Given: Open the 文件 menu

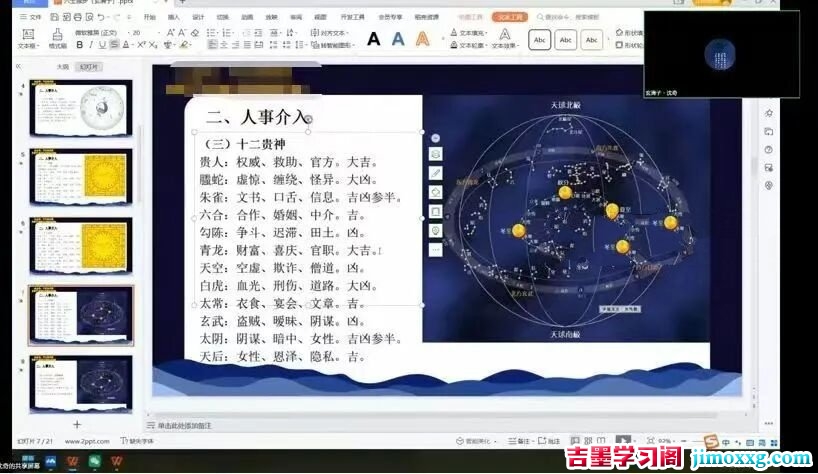Looking at the screenshot, I should 31,17.
